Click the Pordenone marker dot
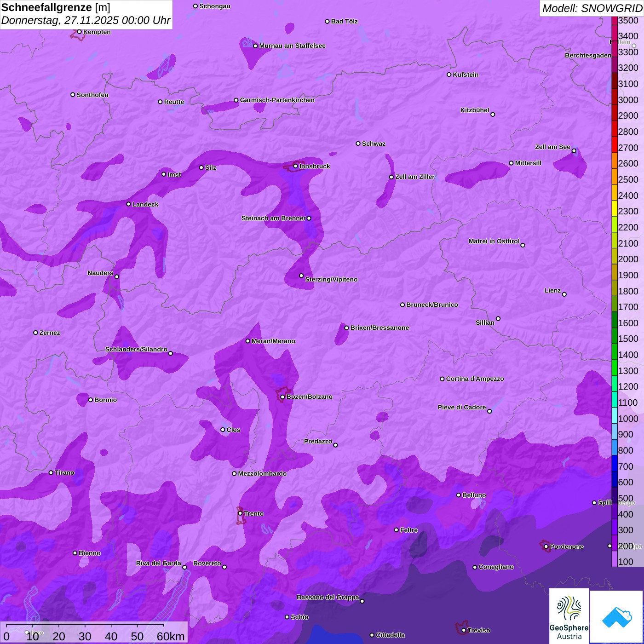Image resolution: width=644 pixels, height=644 pixels. click(x=546, y=546)
